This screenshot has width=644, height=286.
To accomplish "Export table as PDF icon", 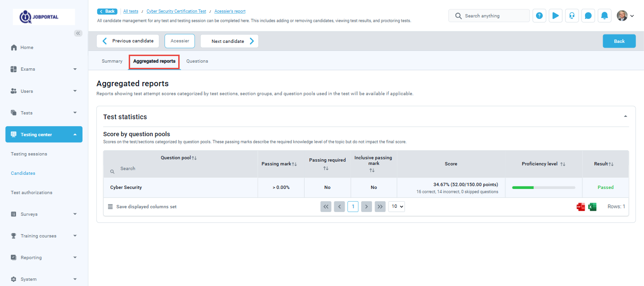I will tap(581, 207).
